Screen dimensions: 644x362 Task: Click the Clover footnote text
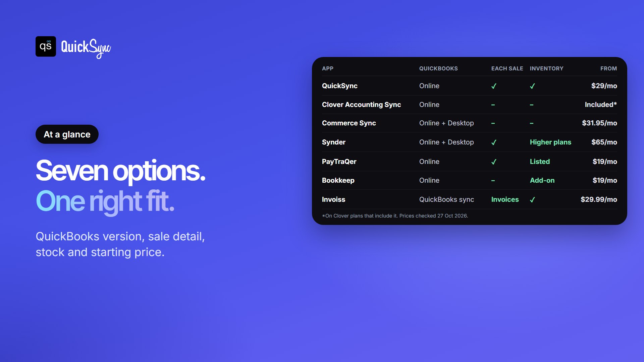pyautogui.click(x=395, y=216)
